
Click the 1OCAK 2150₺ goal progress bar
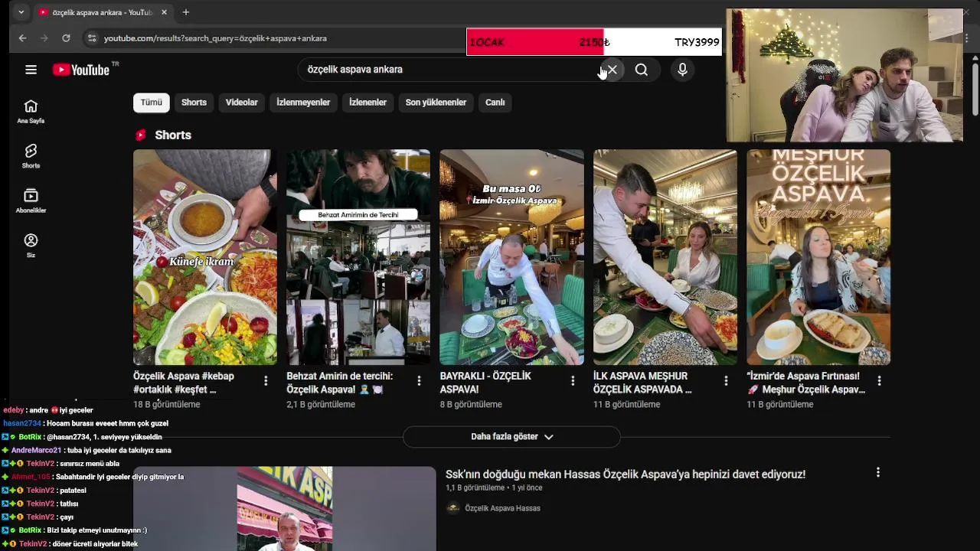pos(593,42)
